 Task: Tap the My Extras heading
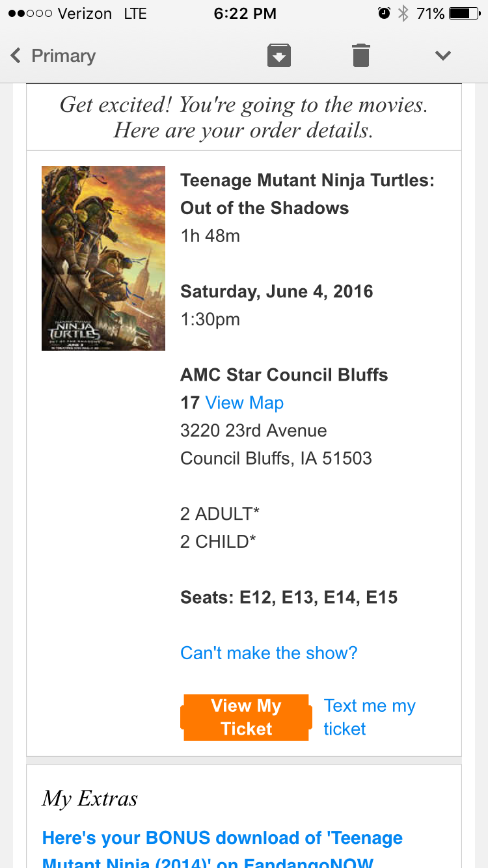click(90, 799)
